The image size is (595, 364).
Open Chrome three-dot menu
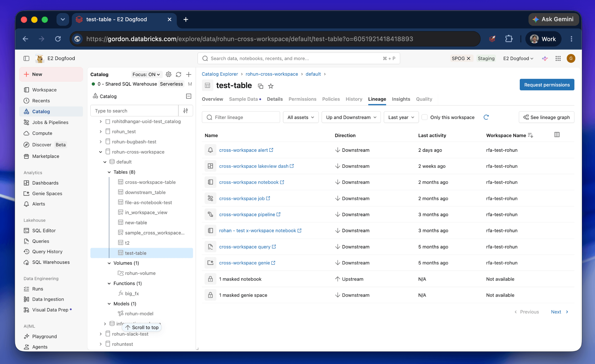[x=571, y=39]
